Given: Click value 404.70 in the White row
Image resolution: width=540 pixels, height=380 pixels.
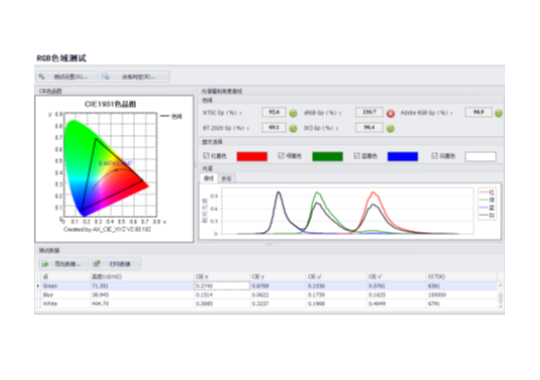Looking at the screenshot, I should pyautogui.click(x=100, y=304).
